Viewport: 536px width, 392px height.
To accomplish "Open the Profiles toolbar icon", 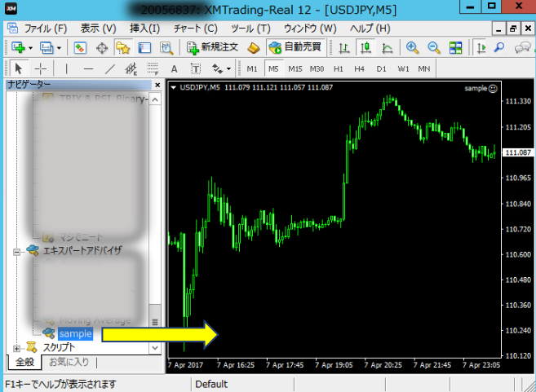I will pyautogui.click(x=47, y=47).
